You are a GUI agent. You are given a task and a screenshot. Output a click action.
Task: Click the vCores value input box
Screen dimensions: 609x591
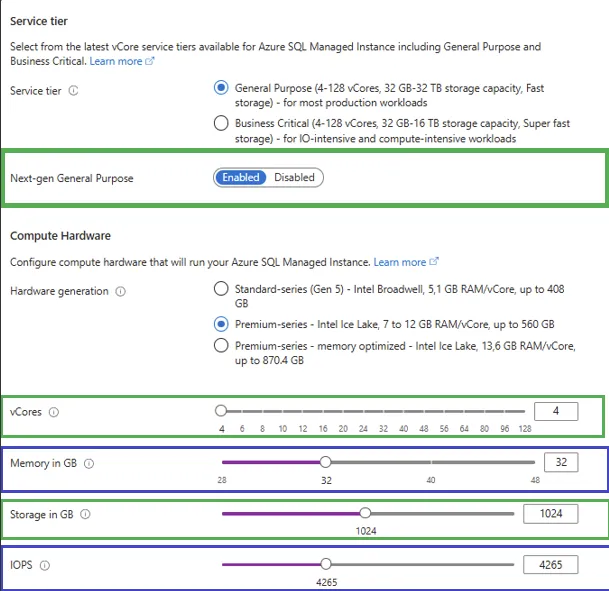tap(555, 411)
